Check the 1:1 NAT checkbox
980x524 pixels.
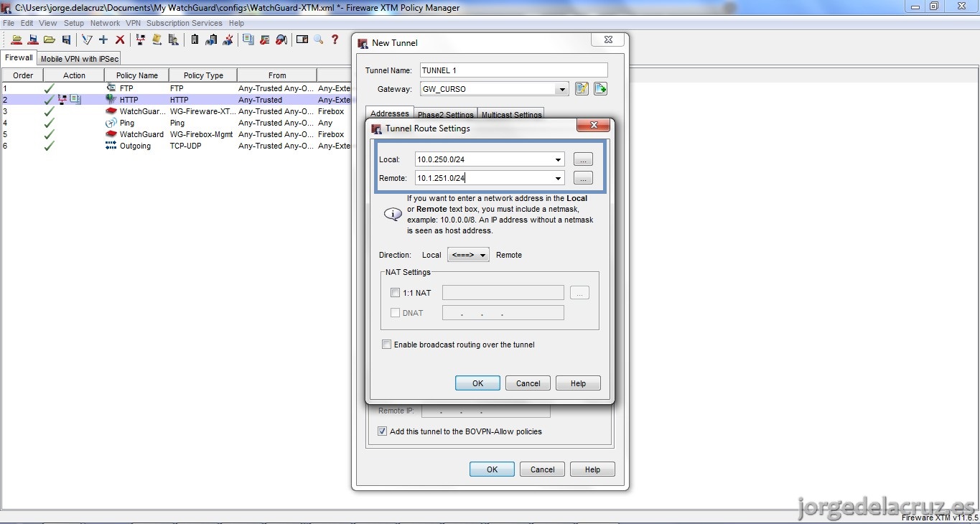(395, 293)
